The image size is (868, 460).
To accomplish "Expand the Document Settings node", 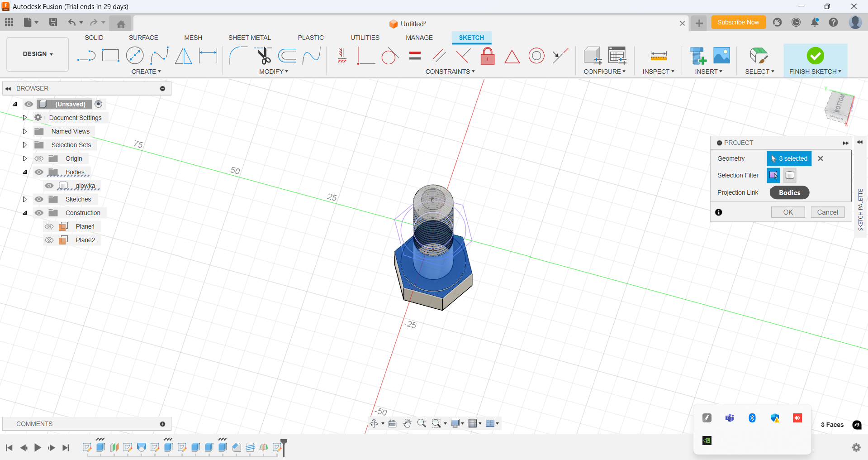I will pyautogui.click(x=25, y=118).
